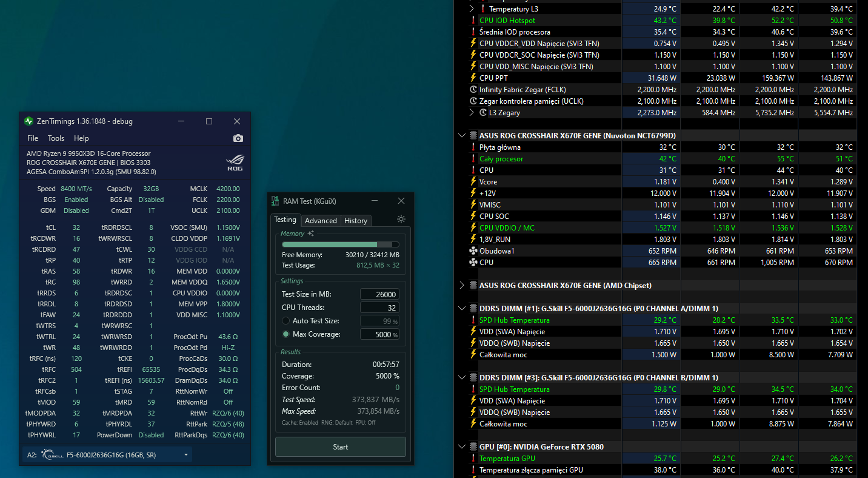Click the sun theme icon in RAM Test
This screenshot has width=868, height=478.
[x=401, y=220]
